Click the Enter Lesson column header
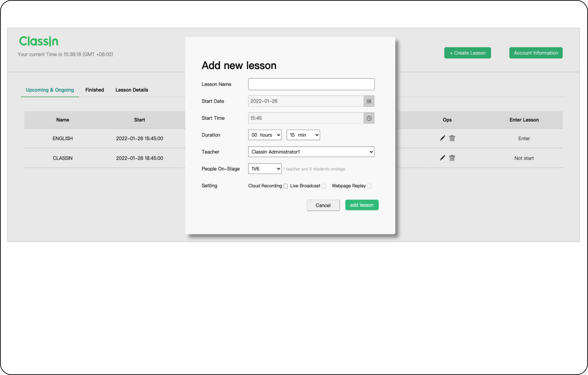Viewport: 588px width, 375px height. 524,120
